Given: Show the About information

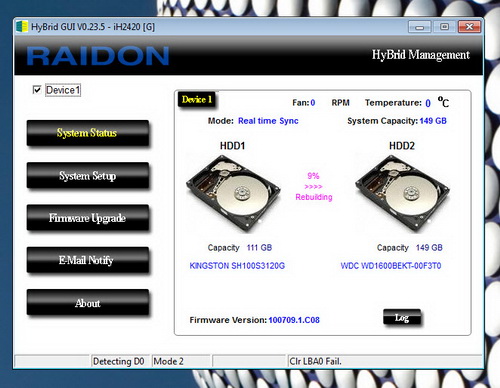Looking at the screenshot, I should click(88, 302).
